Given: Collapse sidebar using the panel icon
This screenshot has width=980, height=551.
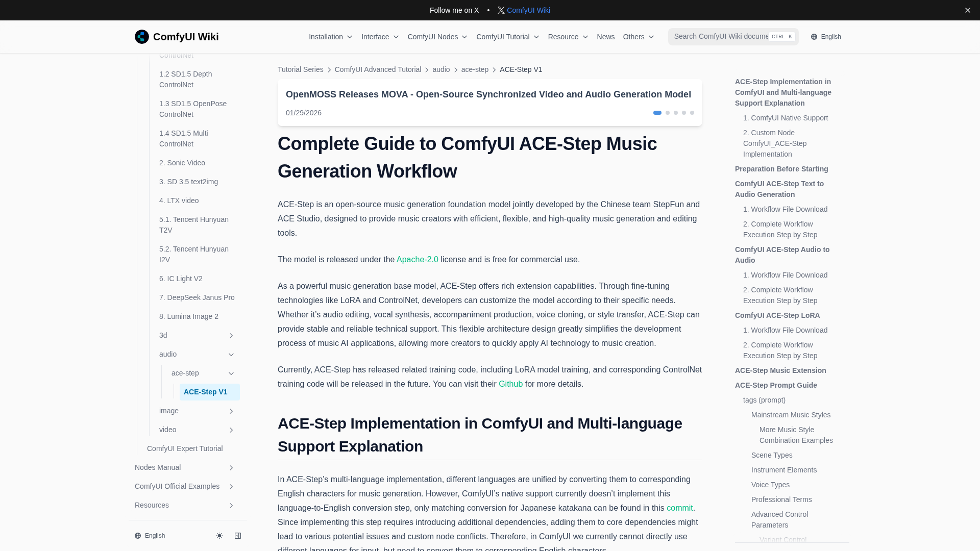Looking at the screenshot, I should pyautogui.click(x=238, y=536).
